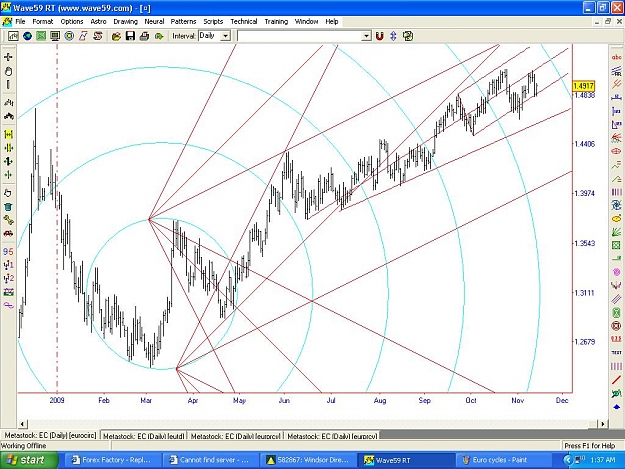Click the horizontal scrollbar right arrow
This screenshot has height=469, width=625.
coord(603,424)
